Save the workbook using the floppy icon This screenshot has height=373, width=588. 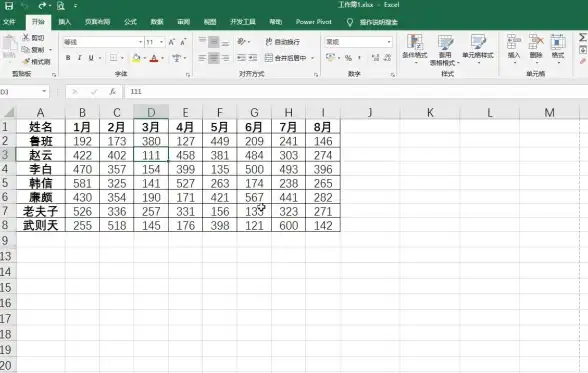(8, 6)
